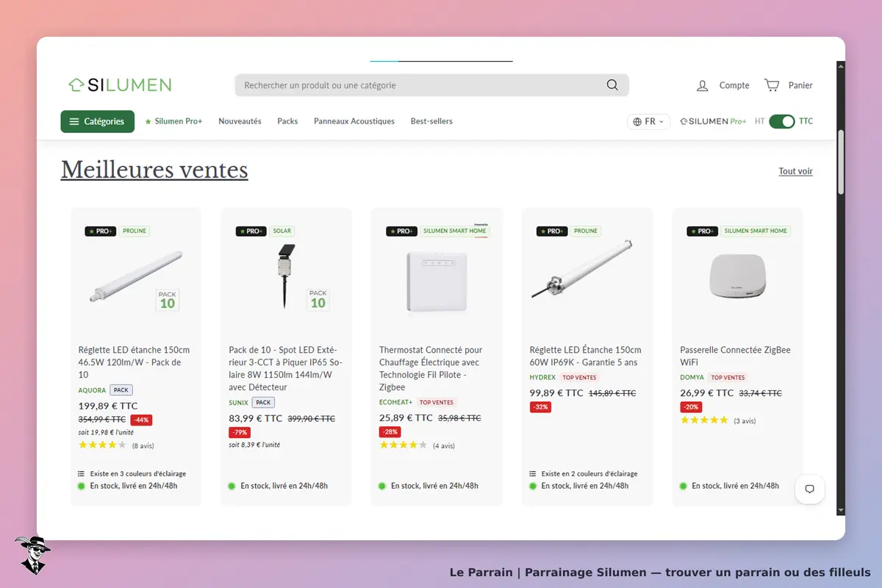Open the Panier cart icon

pos(772,85)
